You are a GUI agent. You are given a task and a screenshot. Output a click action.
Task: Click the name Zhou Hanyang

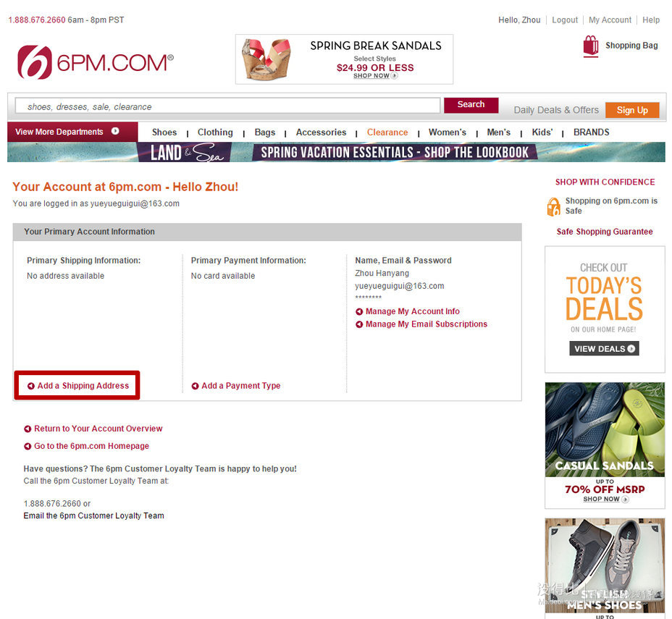click(382, 274)
